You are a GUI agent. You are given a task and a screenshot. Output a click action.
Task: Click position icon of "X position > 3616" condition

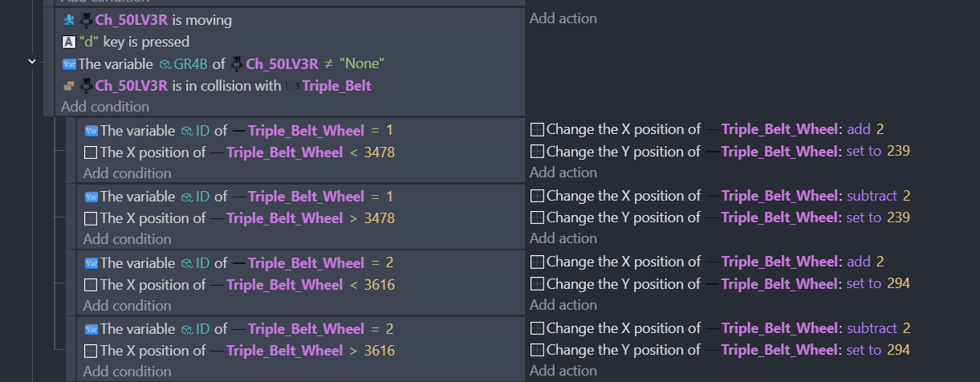tap(91, 351)
